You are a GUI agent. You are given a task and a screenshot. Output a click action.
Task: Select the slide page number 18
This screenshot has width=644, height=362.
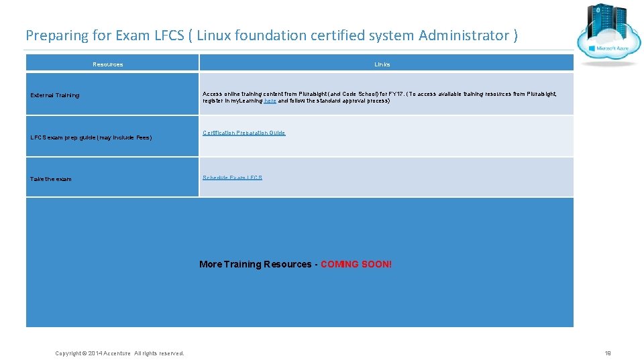[608, 353]
